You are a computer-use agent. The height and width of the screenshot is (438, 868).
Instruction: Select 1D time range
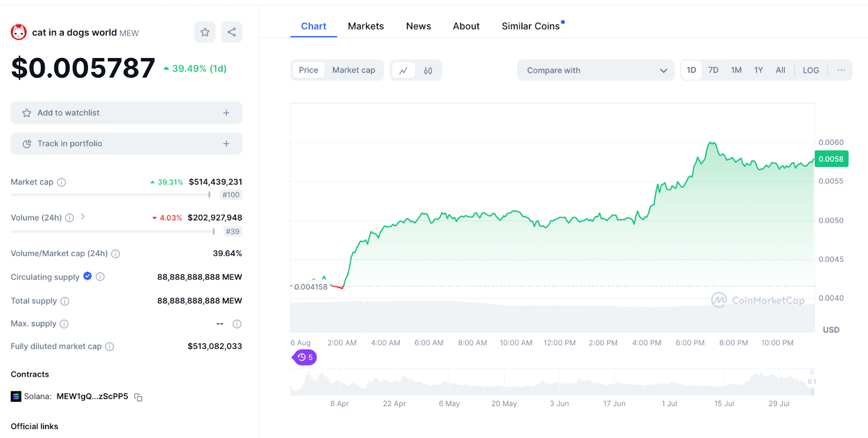coord(691,70)
